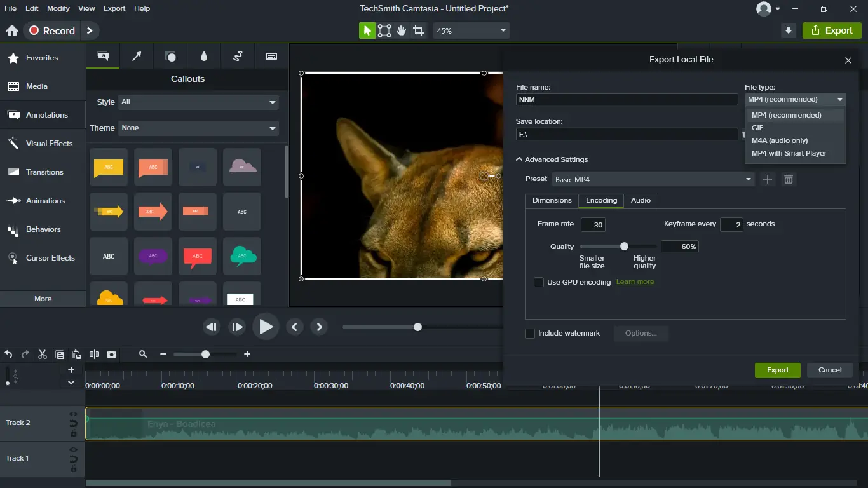Activate the pan hand tool
Viewport: 868px width, 488px height.
point(402,30)
